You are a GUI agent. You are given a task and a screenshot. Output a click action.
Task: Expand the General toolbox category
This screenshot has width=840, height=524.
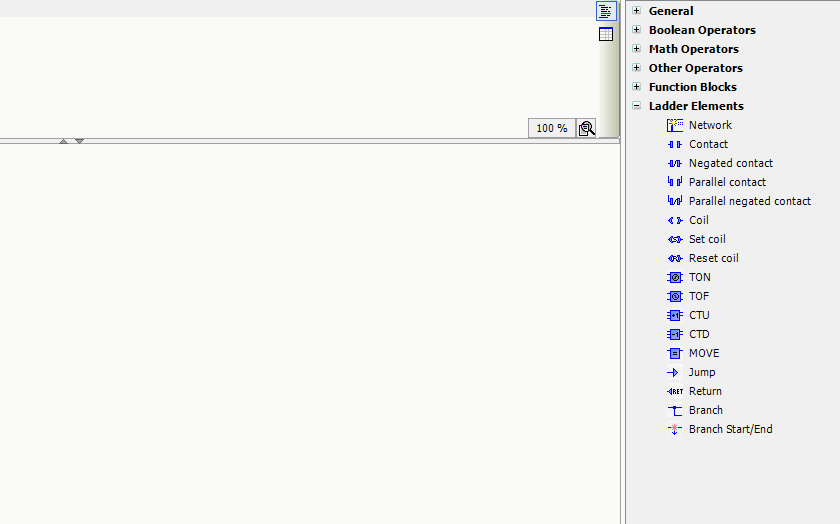(x=636, y=11)
